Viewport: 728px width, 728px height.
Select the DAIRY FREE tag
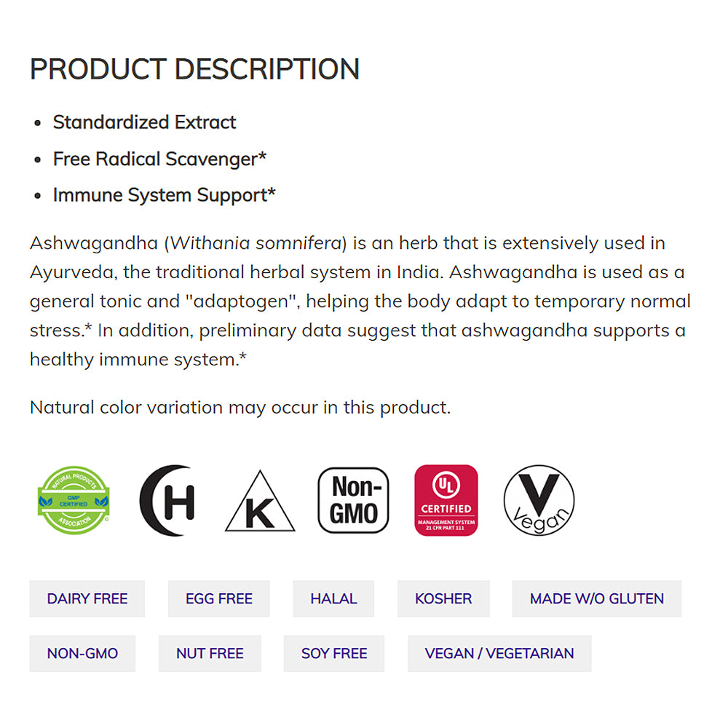click(x=87, y=598)
